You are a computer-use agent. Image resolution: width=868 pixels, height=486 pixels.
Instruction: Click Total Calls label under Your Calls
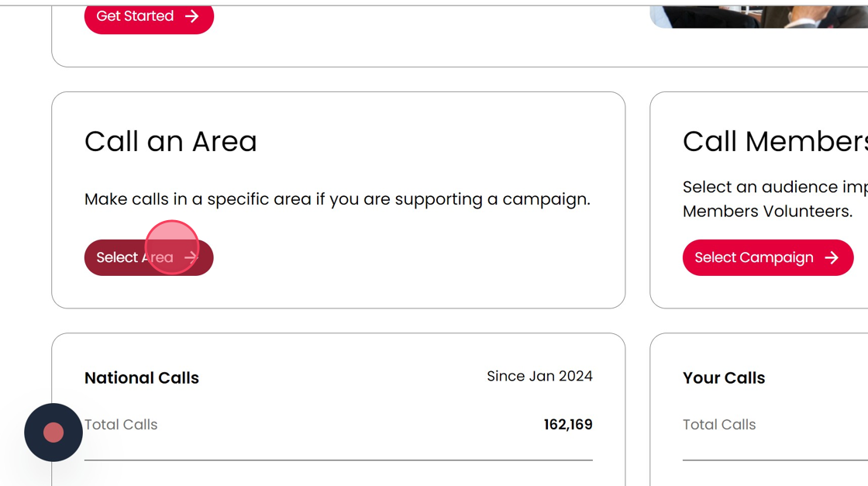[x=719, y=425]
